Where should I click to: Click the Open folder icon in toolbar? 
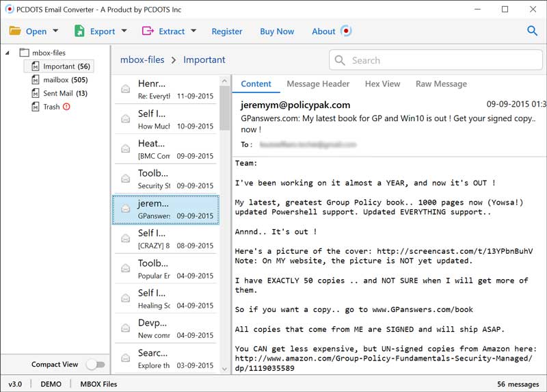15,31
